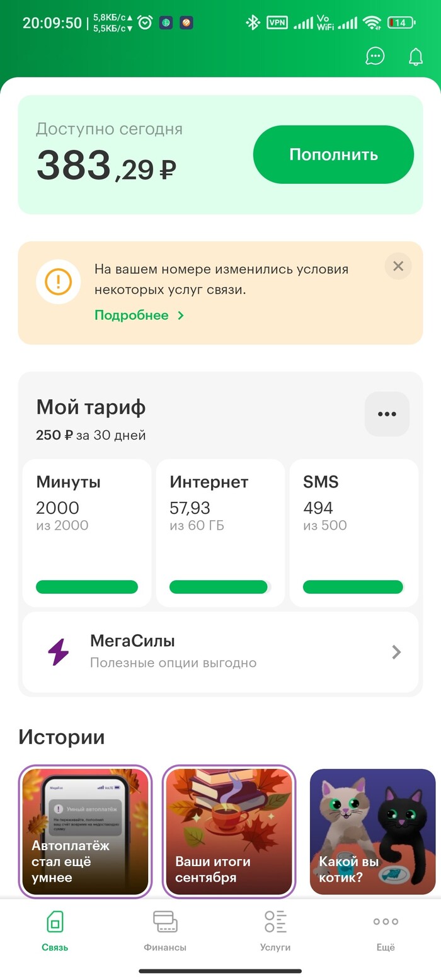Open Связь SIM card tab
The height and width of the screenshot is (980, 441).
[55, 931]
